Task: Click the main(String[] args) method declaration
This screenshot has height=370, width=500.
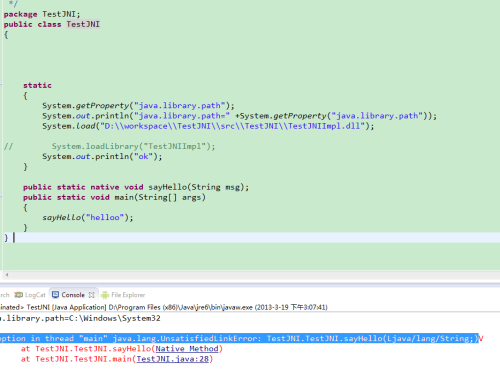Action: 114,197
